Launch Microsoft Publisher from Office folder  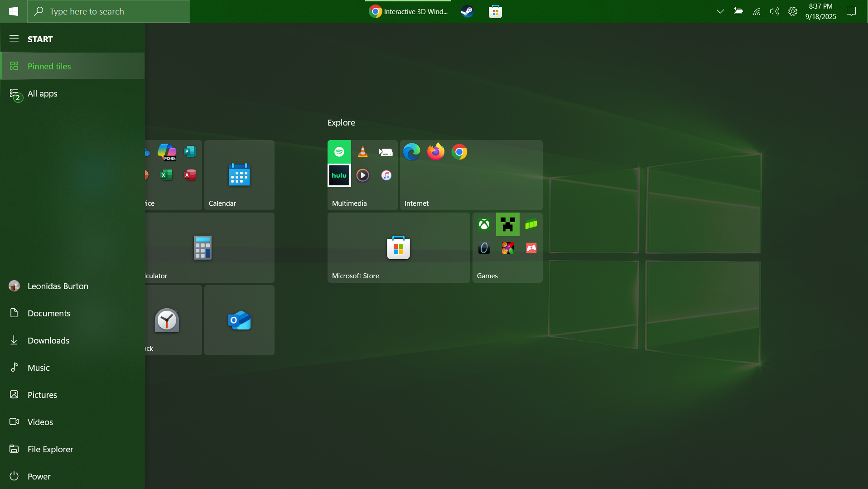click(190, 151)
